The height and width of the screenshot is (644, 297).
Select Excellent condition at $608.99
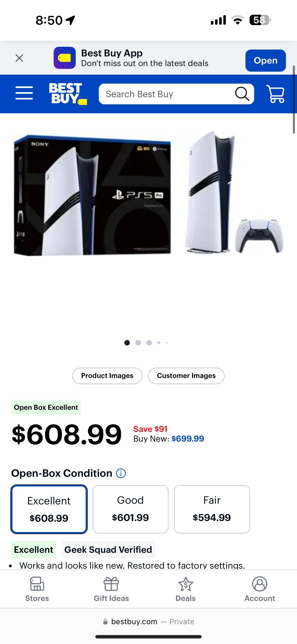[x=49, y=509]
